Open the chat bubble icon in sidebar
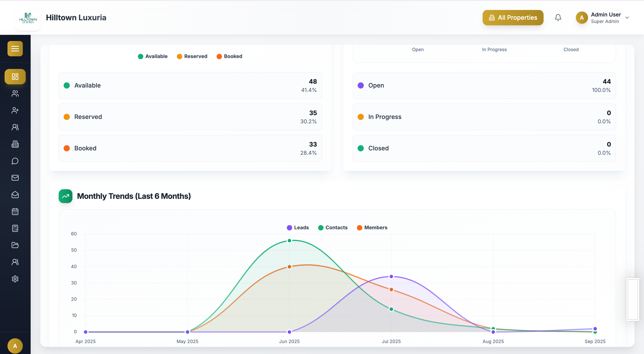Screen dimensions: 644x354 (15, 161)
